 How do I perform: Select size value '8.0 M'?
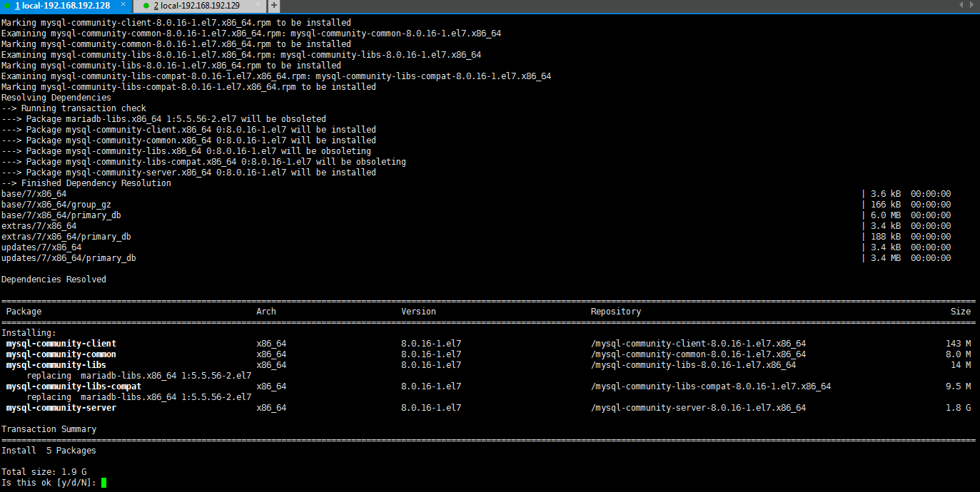click(958, 354)
